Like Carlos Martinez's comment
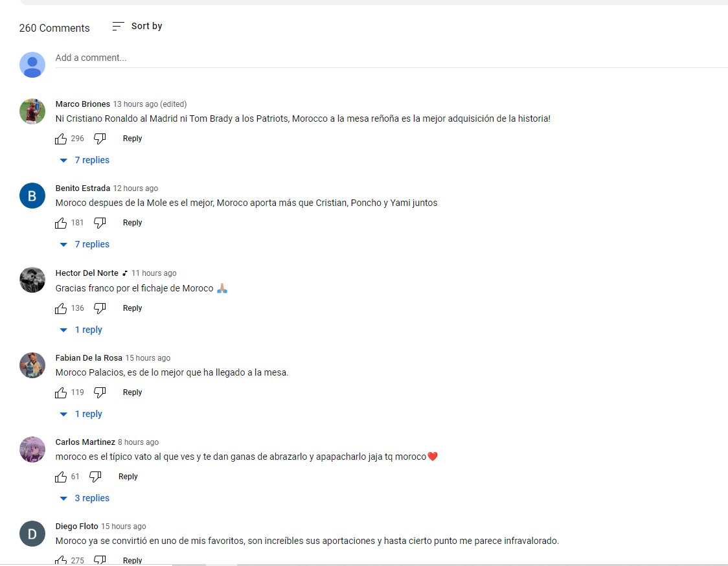This screenshot has height=566, width=728. click(x=61, y=477)
